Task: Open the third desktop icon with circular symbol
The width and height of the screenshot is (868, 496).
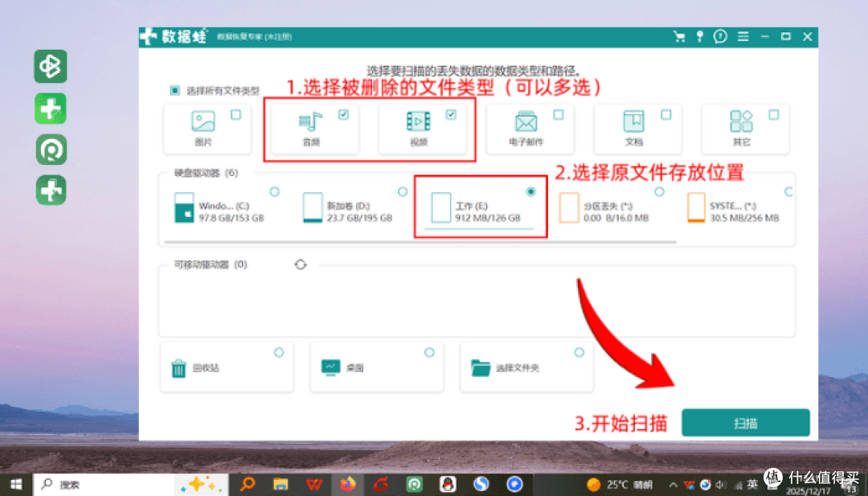Action: (51, 150)
